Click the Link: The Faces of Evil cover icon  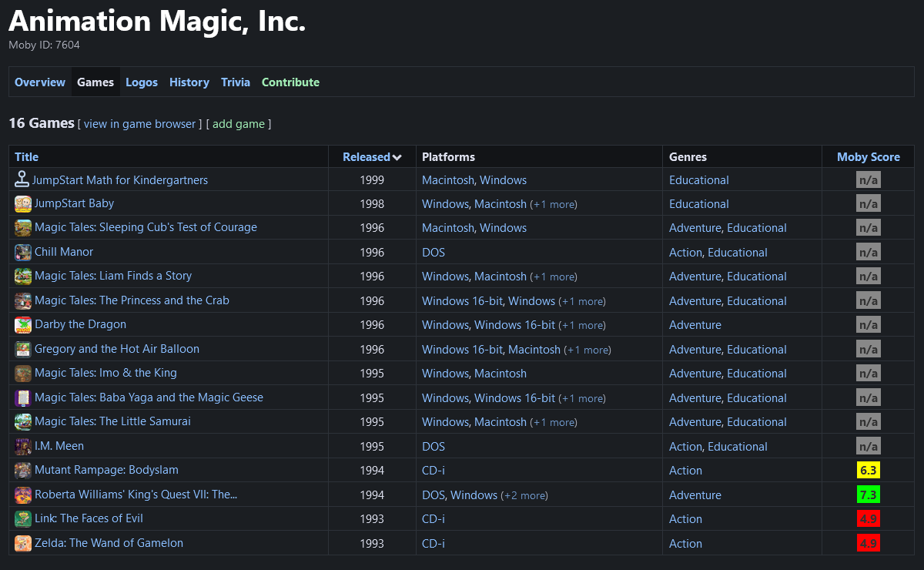click(x=23, y=518)
